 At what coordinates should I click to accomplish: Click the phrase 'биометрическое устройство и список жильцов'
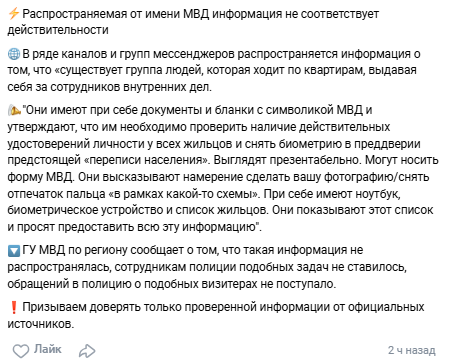[x=138, y=210]
